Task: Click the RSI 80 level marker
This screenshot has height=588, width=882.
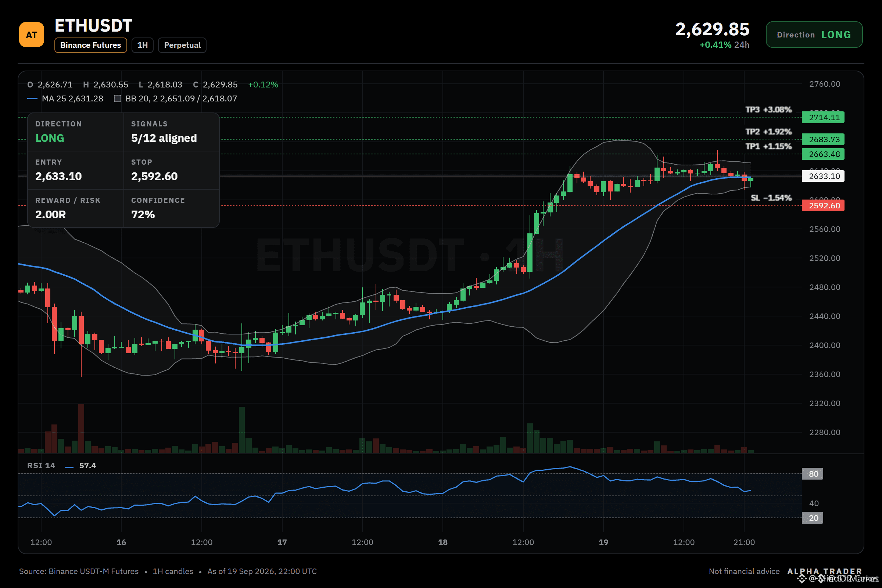Action: pos(812,474)
